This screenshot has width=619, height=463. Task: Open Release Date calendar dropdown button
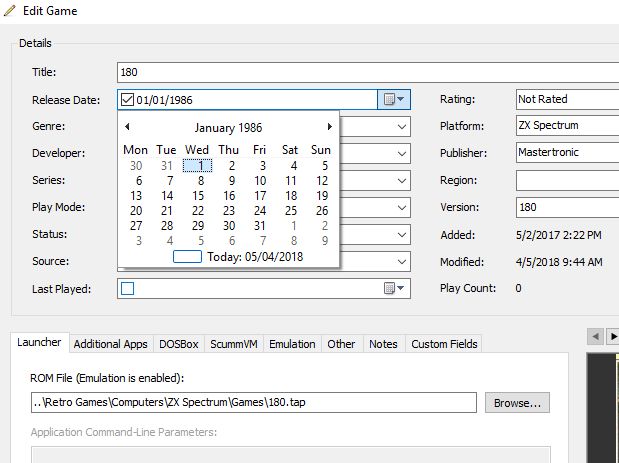click(394, 99)
